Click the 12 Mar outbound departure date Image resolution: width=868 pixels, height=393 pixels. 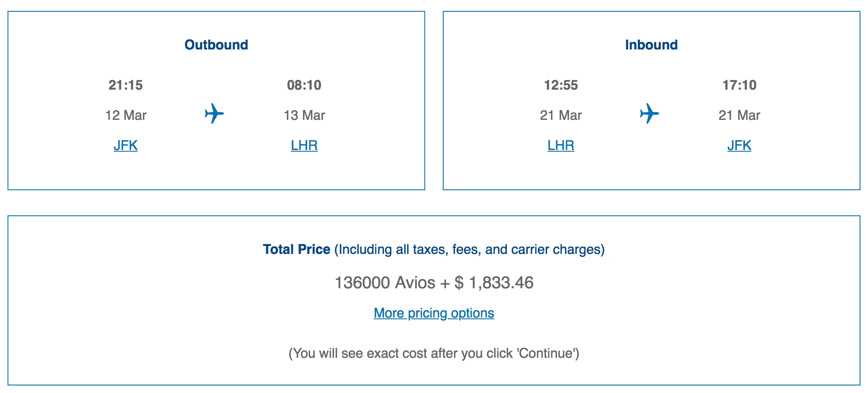coord(126,115)
